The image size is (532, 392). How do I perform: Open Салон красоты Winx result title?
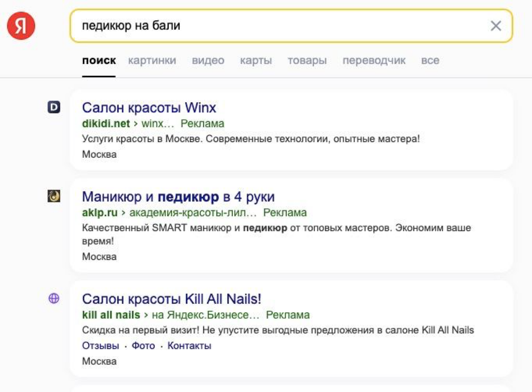149,108
